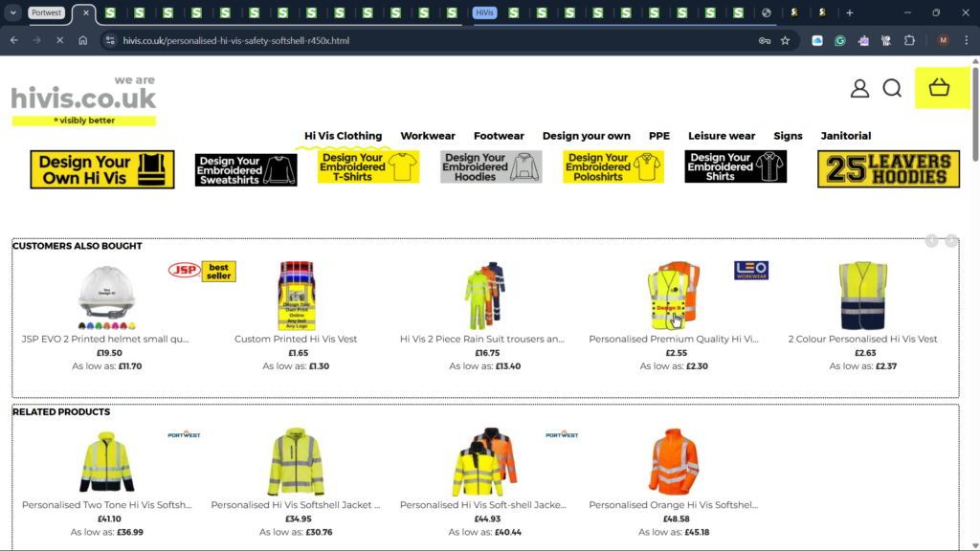The image size is (980, 551).
Task: Open the PPE menu
Action: (659, 136)
